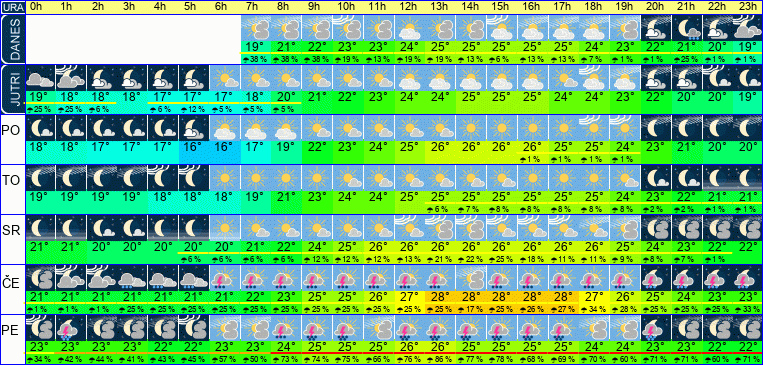Click the SR 13h windy cloud icon
The image size is (763, 365).
pos(440,228)
